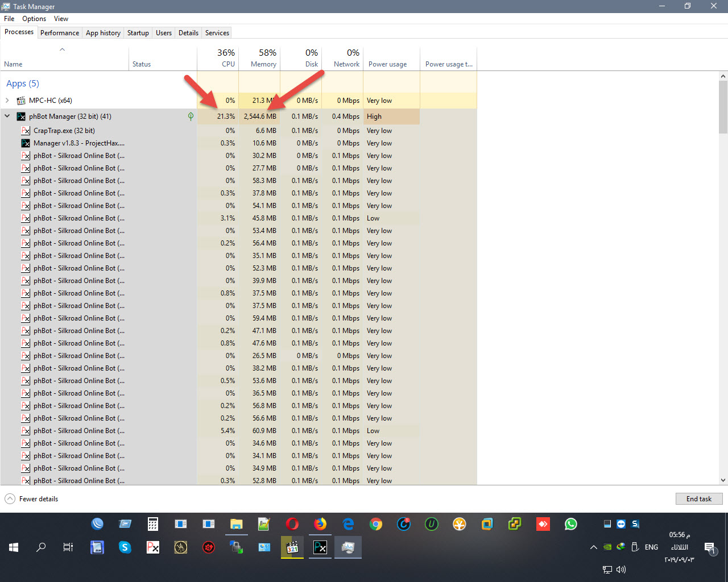Switch to the Performance tab
The height and width of the screenshot is (582, 728).
point(60,33)
